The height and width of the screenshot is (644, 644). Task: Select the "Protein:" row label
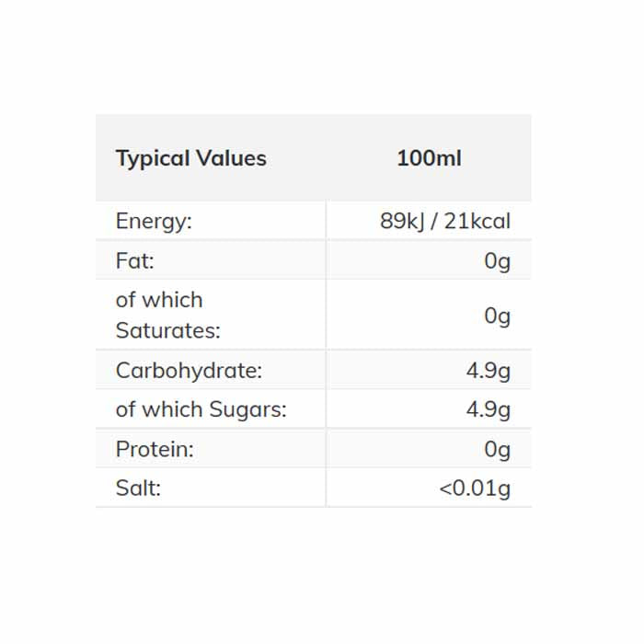(x=155, y=450)
